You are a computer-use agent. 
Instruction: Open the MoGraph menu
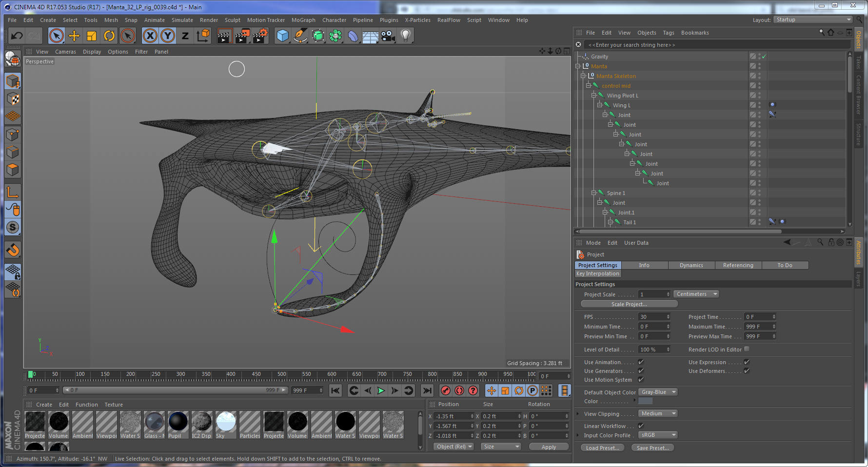(303, 20)
